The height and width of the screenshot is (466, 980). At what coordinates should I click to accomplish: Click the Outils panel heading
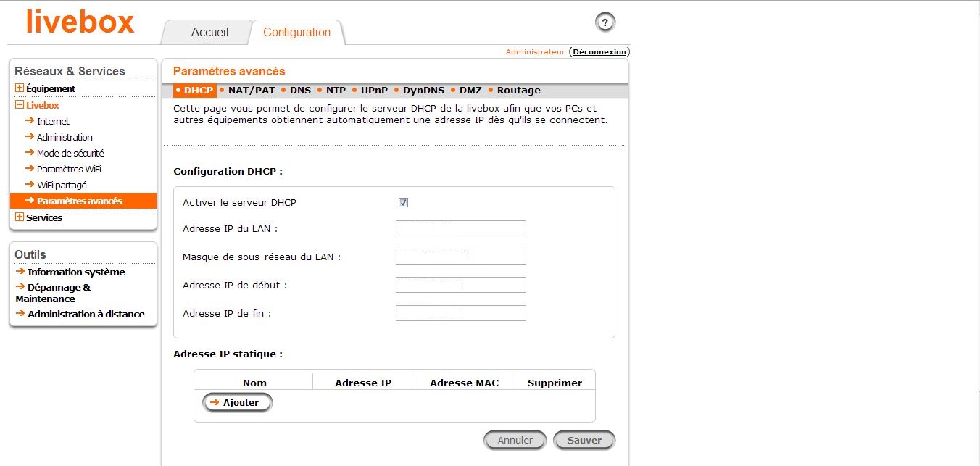[x=30, y=254]
